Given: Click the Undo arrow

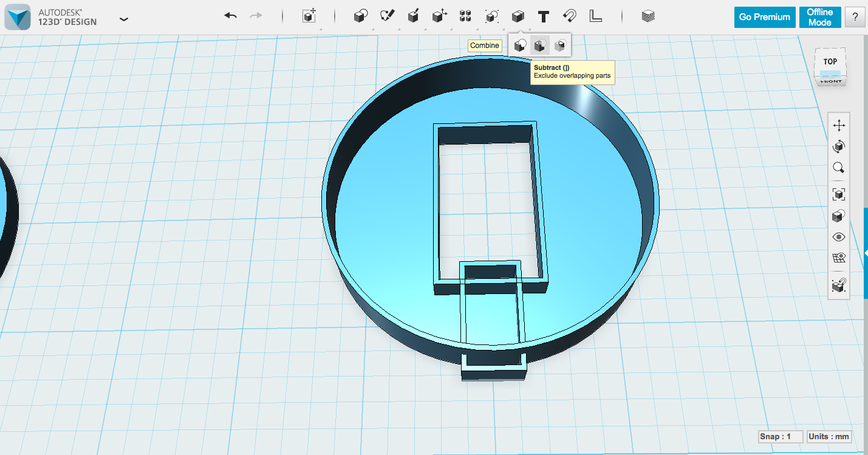Looking at the screenshot, I should [x=230, y=16].
